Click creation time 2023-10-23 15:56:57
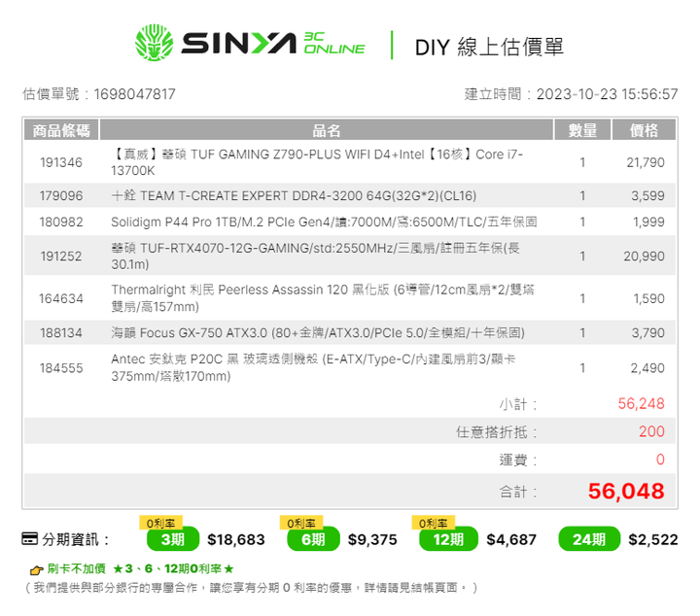This screenshot has width=700, height=616. [607, 94]
